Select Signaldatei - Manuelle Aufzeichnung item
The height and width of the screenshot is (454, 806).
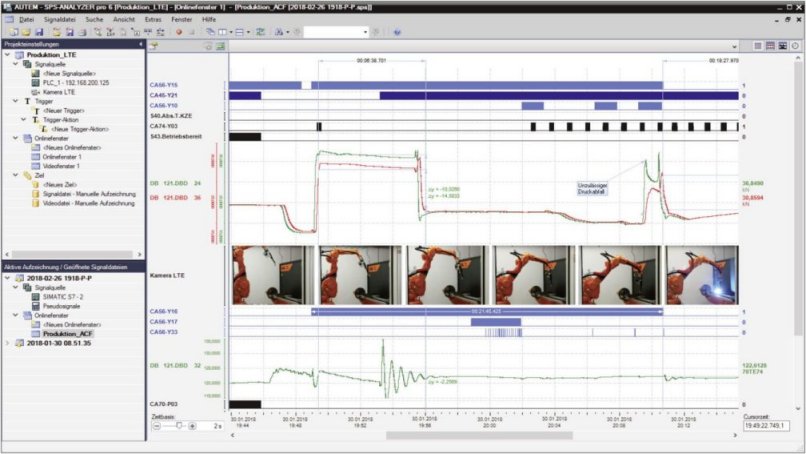pyautogui.click(x=89, y=194)
